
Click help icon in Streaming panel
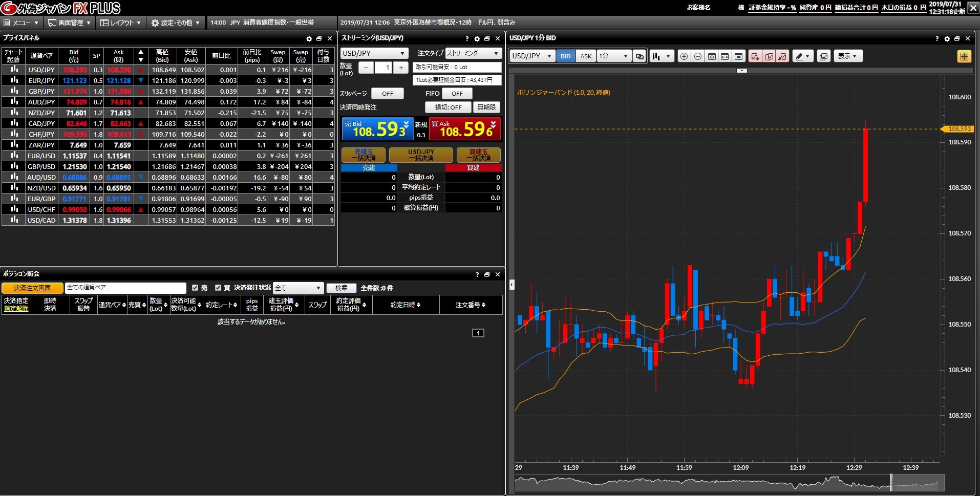click(466, 38)
